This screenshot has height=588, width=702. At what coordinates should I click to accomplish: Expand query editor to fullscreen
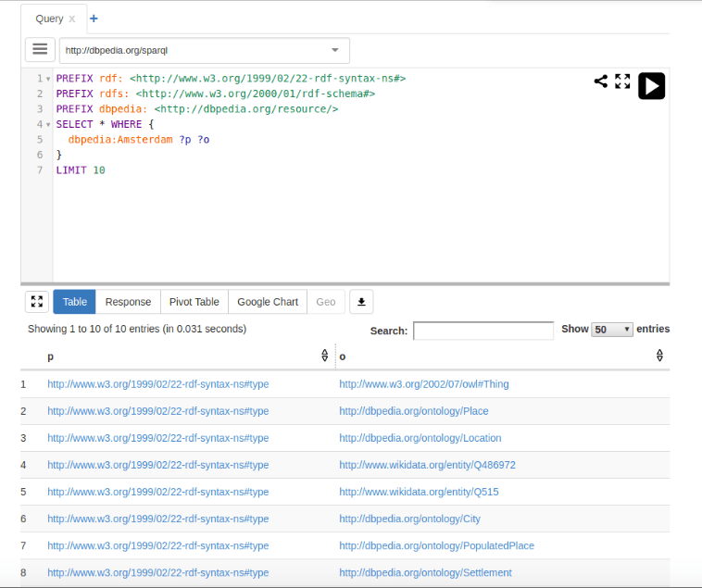622,81
